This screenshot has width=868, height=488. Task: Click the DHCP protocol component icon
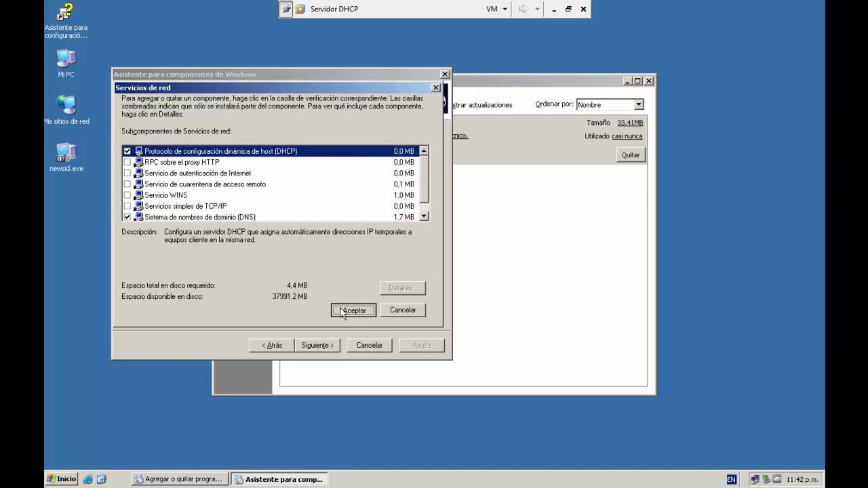pos(138,151)
